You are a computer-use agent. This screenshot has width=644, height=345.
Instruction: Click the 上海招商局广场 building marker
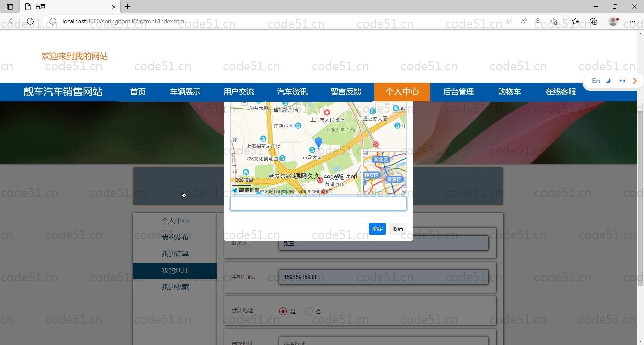click(263, 139)
